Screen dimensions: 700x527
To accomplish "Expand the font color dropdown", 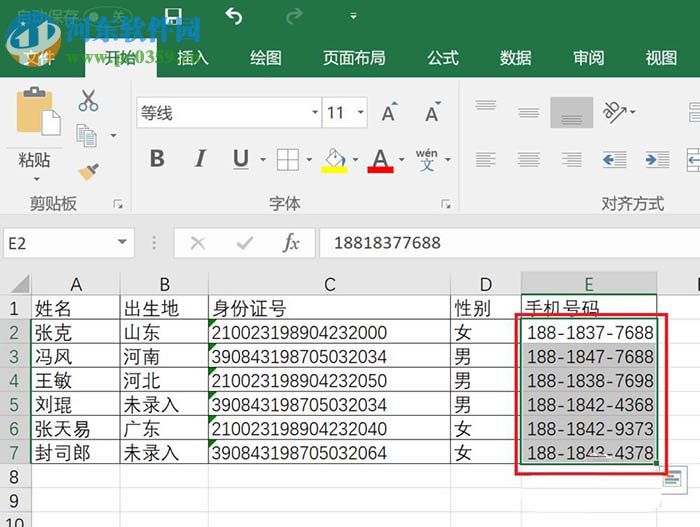I will (x=401, y=159).
